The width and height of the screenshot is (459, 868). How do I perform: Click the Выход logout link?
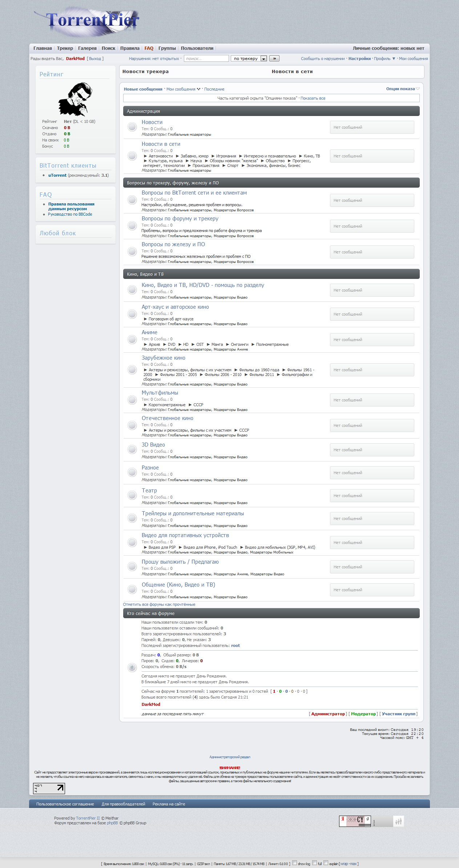point(95,59)
